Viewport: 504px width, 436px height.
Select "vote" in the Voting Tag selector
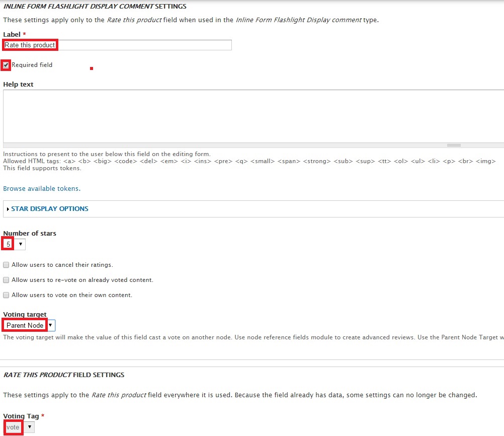pyautogui.click(x=13, y=426)
